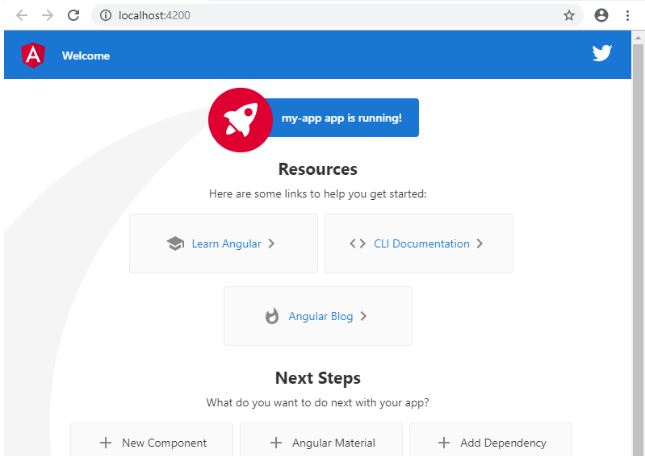Select the New Component card
This screenshot has height=456, width=645.
152,439
